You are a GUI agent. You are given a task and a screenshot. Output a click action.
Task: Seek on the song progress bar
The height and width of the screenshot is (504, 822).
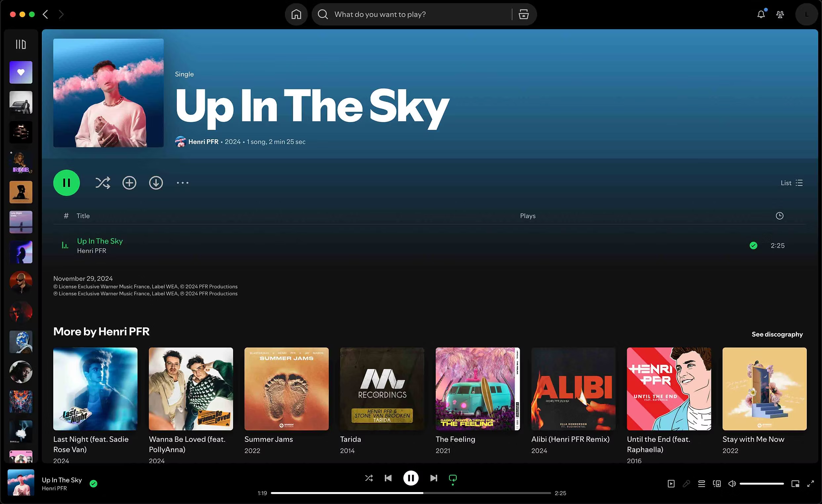coord(411,493)
